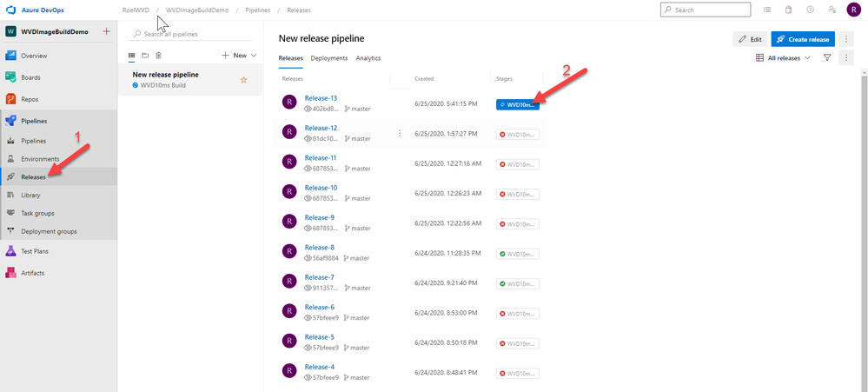This screenshot has width=868, height=392.
Task: Open Release-5
Action: click(x=320, y=337)
